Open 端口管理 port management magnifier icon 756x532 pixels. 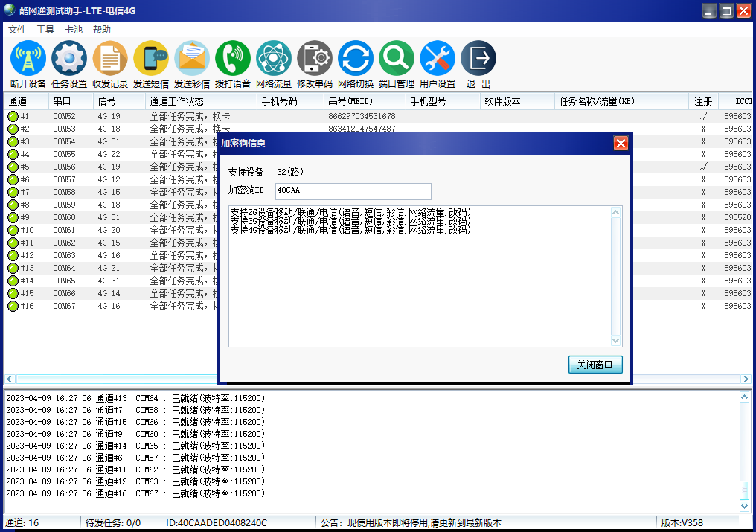point(397,58)
